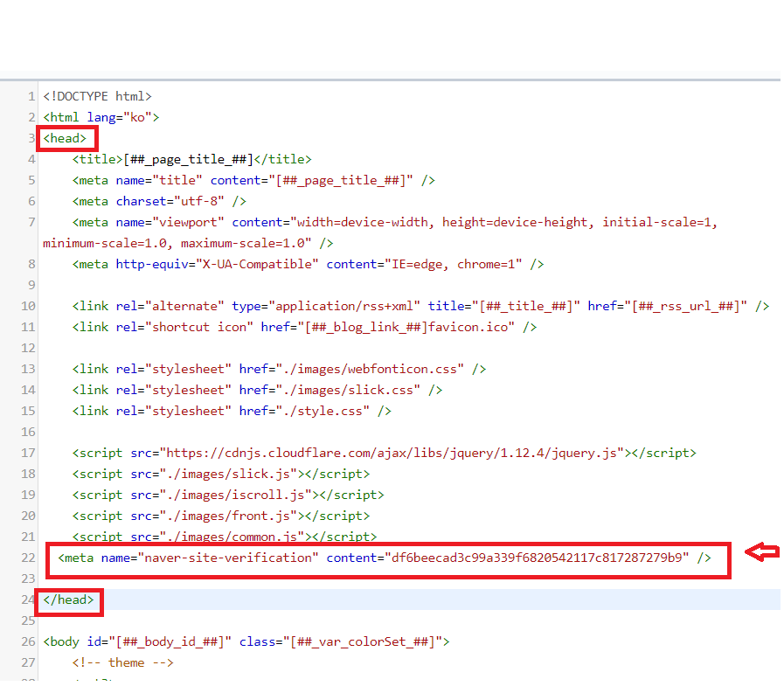The width and height of the screenshot is (784, 693).
Task: Click line number 1 in the gutter
Action: (x=31, y=96)
